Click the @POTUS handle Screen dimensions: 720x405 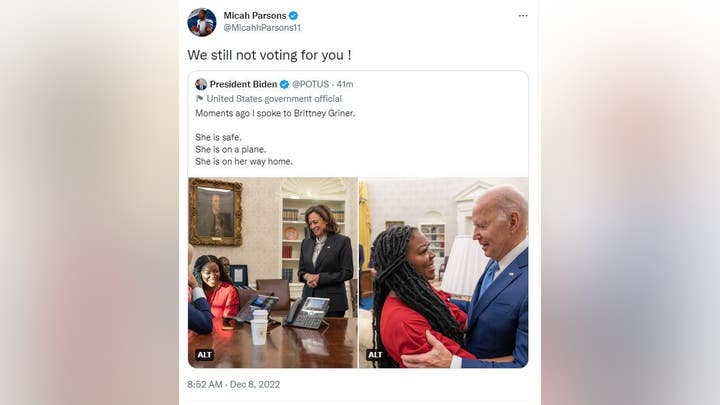(310, 84)
